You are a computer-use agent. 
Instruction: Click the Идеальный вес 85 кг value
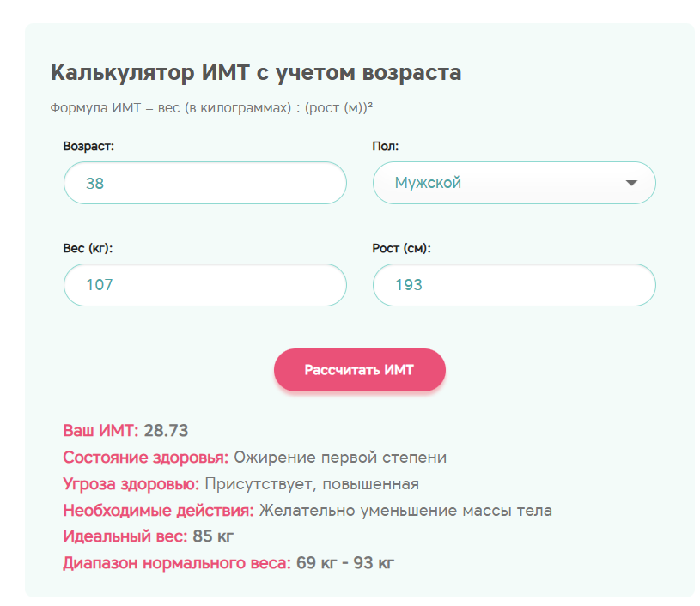pos(213,537)
